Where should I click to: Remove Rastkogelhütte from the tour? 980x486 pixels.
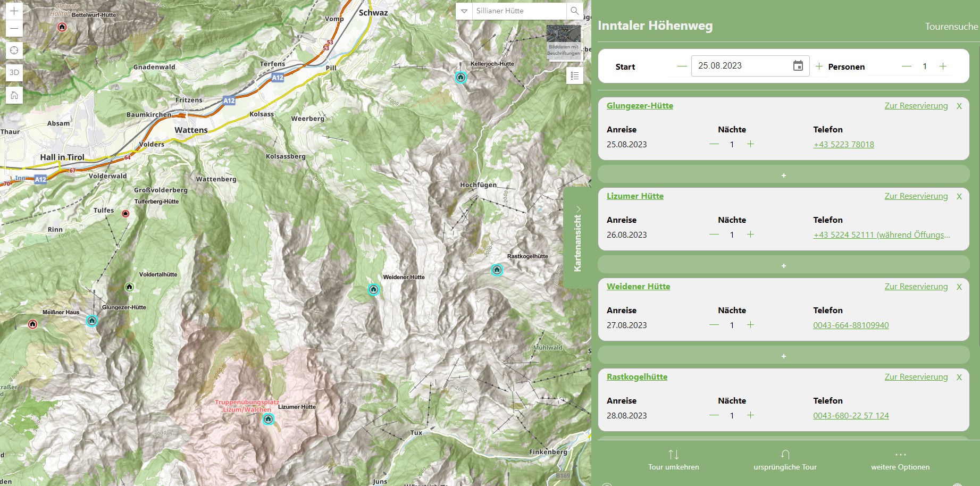pos(959,377)
